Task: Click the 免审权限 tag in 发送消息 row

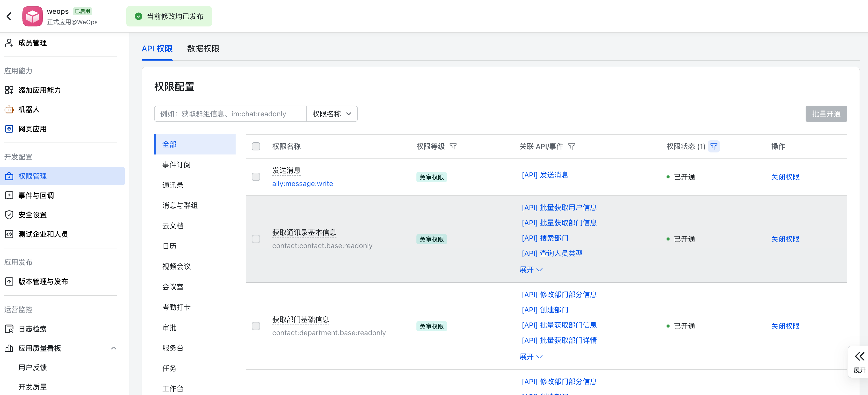Action: 431,177
